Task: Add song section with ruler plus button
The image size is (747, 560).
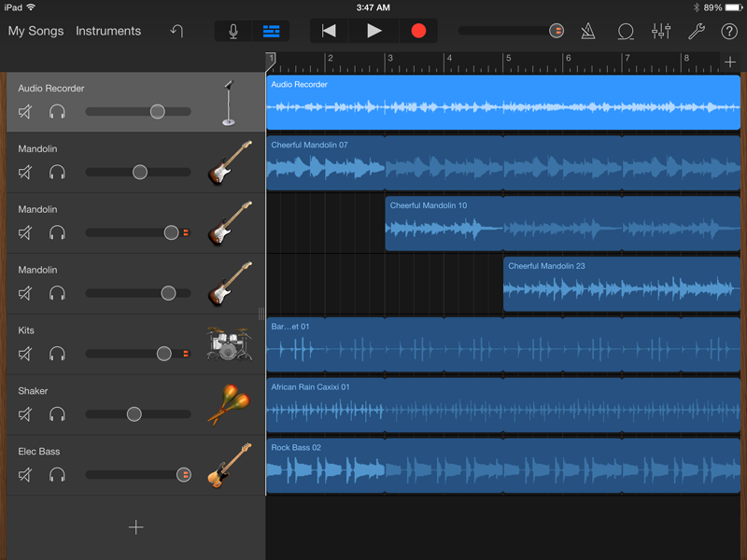Action: (x=730, y=62)
